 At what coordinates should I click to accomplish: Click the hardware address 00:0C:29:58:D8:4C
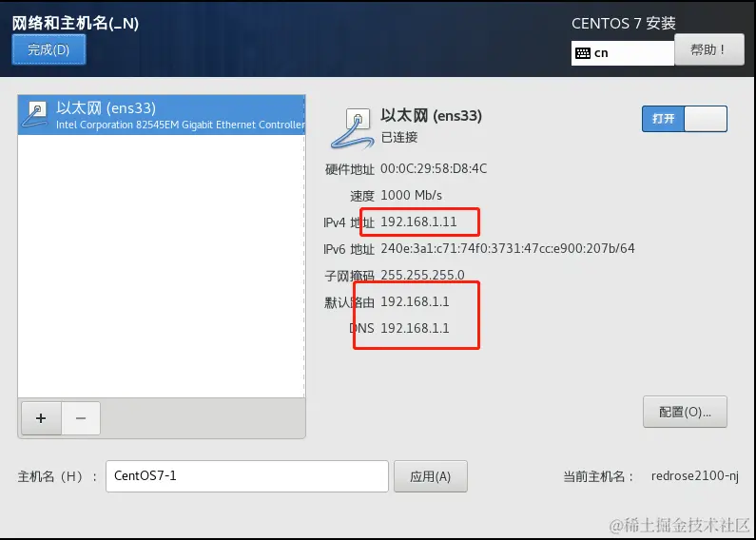[x=434, y=169]
